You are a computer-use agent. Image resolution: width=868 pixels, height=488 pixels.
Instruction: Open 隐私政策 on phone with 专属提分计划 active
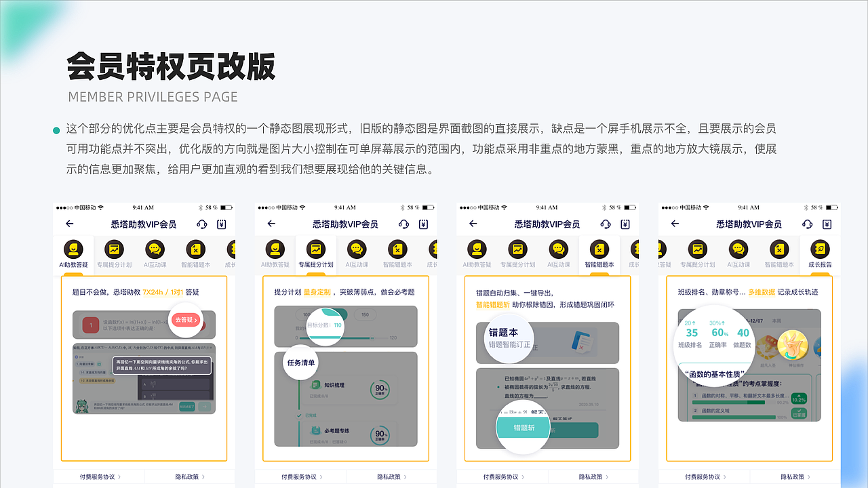click(392, 477)
